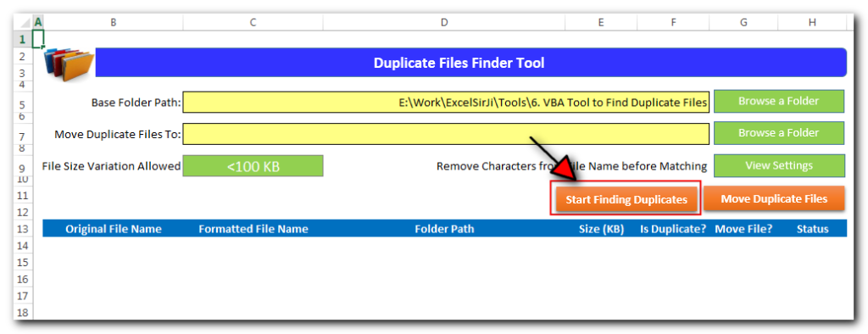Click the Original File Name header
Screen dimensions: 868x334
(114, 229)
